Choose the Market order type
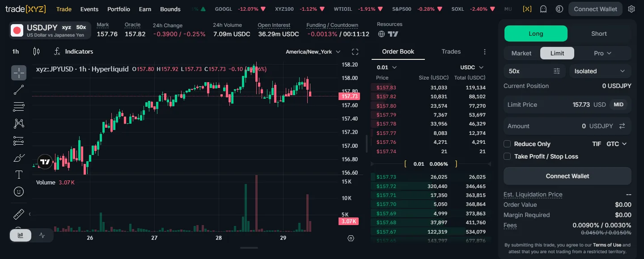The image size is (644, 259). [521, 53]
